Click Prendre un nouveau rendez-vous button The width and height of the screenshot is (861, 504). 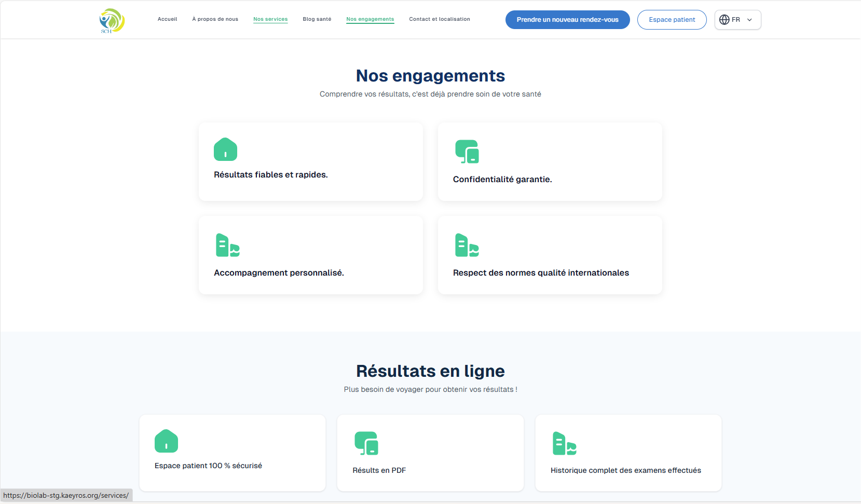point(567,19)
